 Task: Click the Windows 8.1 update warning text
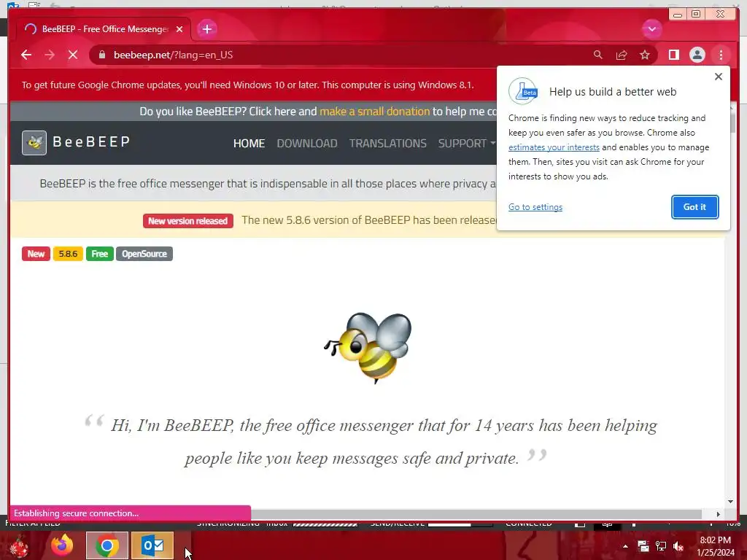click(x=247, y=85)
